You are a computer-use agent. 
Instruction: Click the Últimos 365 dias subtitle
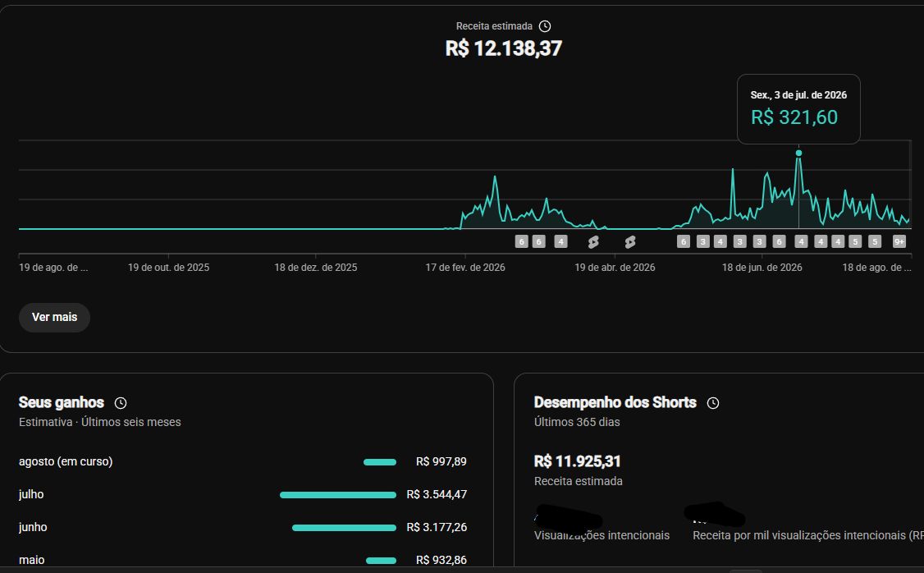[x=577, y=422]
